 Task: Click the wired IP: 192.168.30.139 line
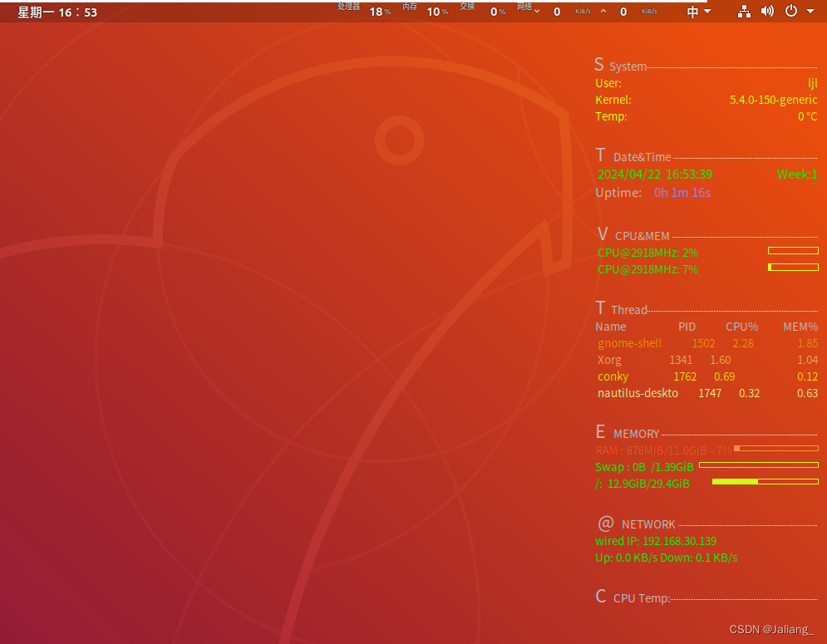pos(656,541)
